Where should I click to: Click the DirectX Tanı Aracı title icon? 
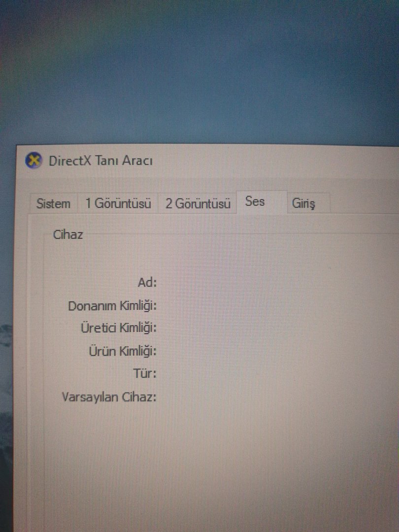click(33, 160)
